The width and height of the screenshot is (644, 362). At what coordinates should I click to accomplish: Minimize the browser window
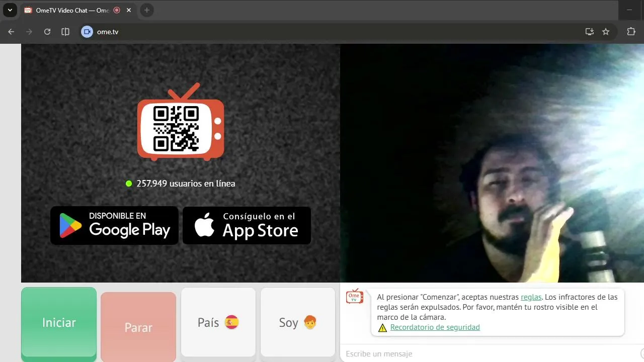click(629, 10)
